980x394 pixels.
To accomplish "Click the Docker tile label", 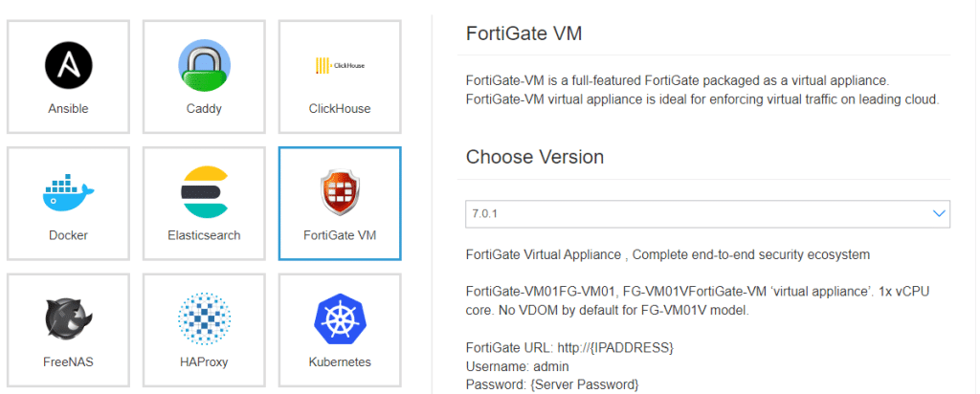I will [68, 235].
